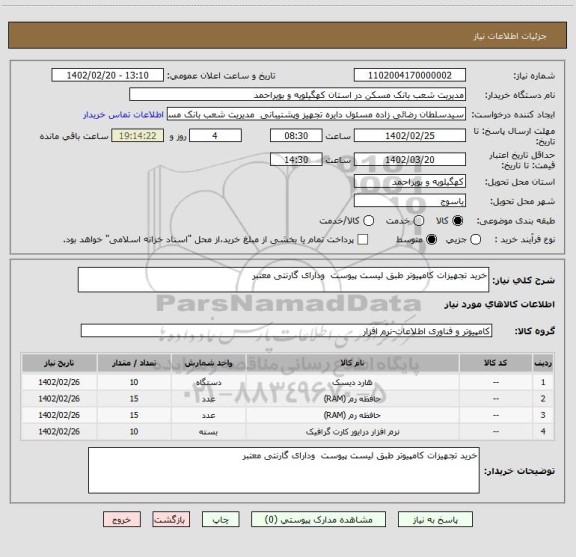Screen dimensions: 576x557
Task: Click the delivery city field یاسوج
Action: (x=410, y=201)
